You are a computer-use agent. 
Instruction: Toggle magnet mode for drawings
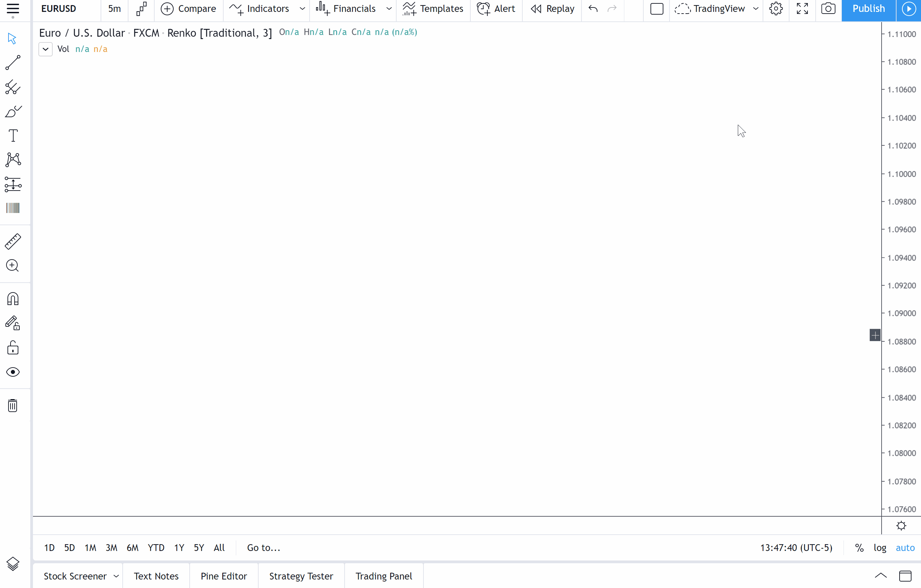[13, 299]
